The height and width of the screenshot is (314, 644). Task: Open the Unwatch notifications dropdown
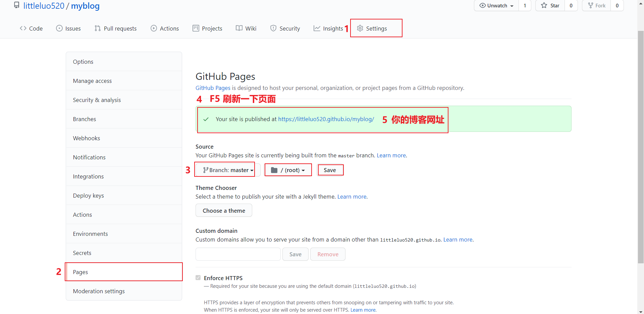tap(496, 6)
